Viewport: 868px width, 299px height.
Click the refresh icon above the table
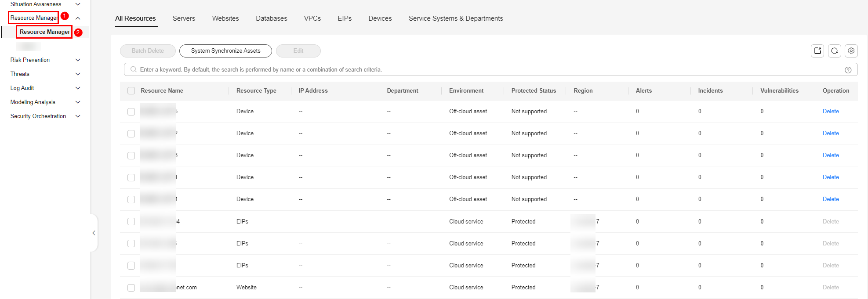[834, 51]
